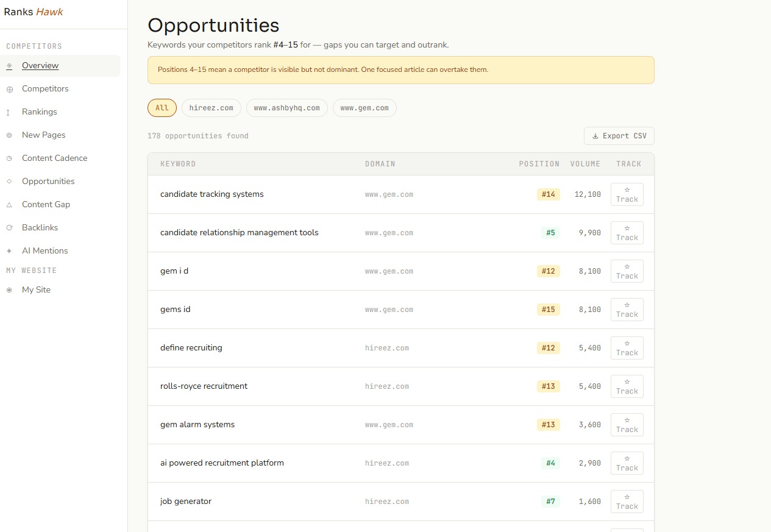Track the candidate tracking systems keyword
The width and height of the screenshot is (771, 532).
[627, 194]
